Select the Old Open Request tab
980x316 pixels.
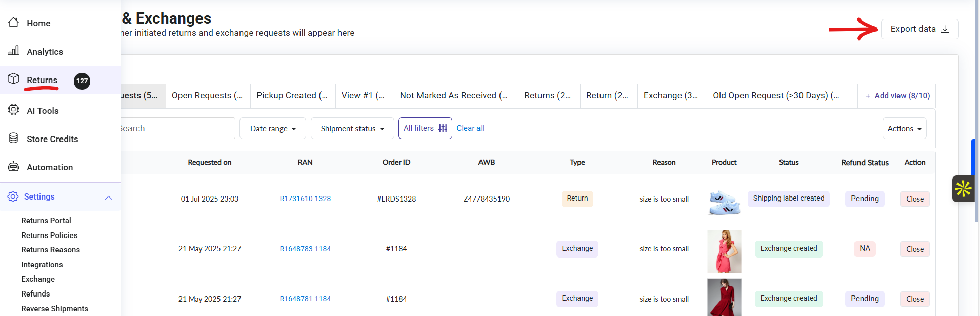point(775,96)
